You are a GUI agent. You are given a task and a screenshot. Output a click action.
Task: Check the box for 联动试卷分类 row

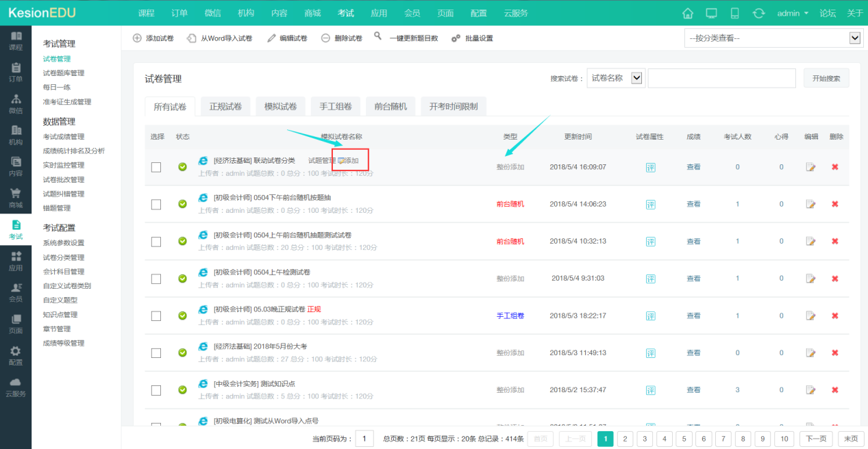click(156, 167)
